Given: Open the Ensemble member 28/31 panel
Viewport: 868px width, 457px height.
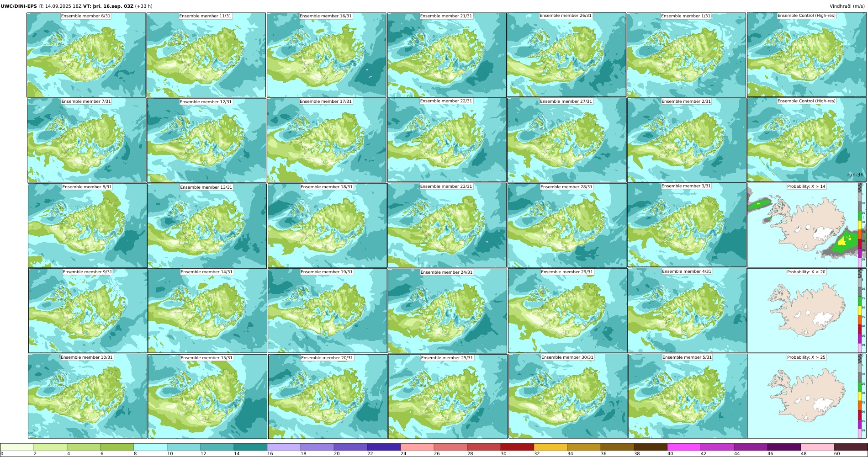Looking at the screenshot, I should pyautogui.click(x=567, y=226).
